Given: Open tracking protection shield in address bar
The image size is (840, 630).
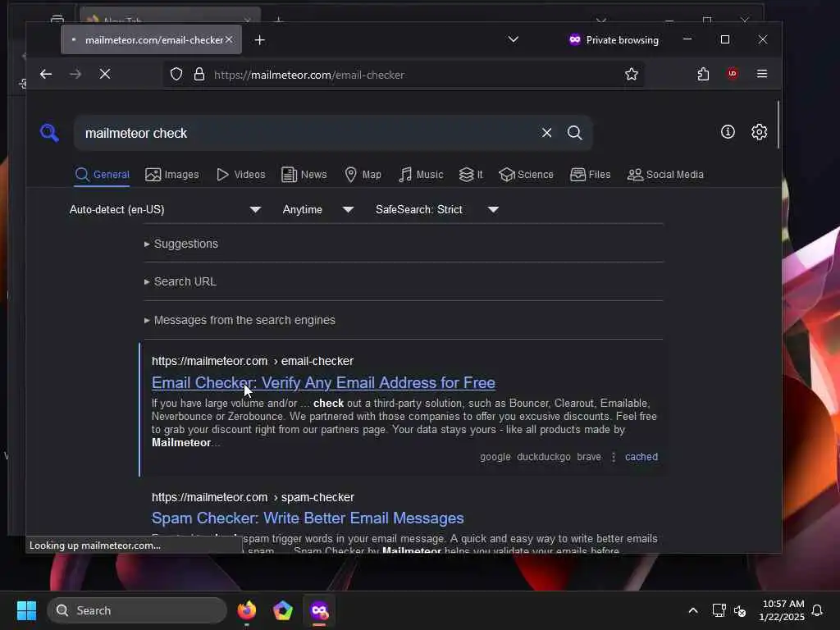Looking at the screenshot, I should pos(176,74).
